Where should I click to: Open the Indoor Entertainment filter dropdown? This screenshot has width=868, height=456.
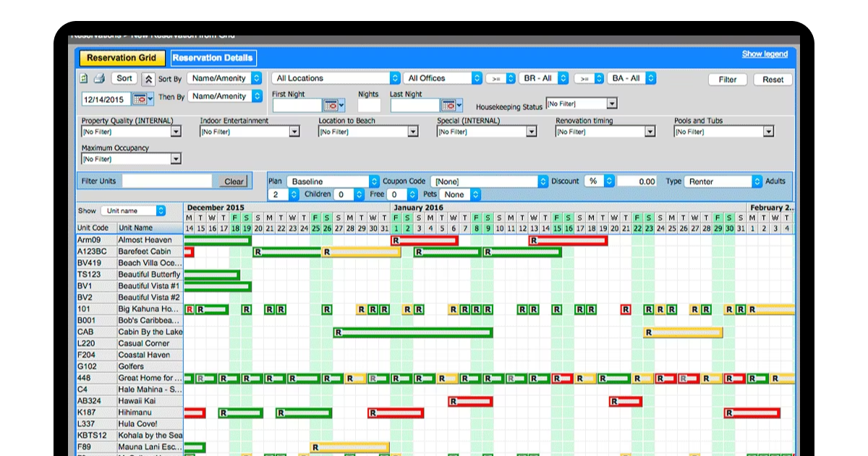(250, 132)
